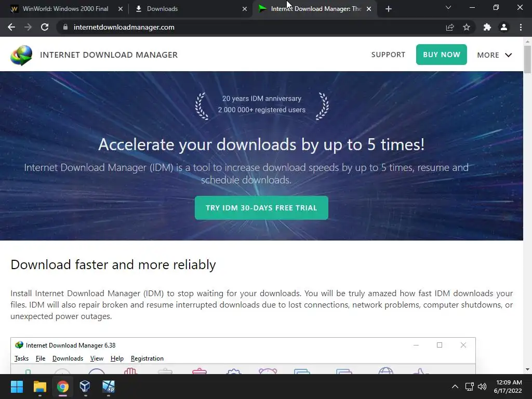Close the Internet Download Manager tab
Image resolution: width=532 pixels, height=399 pixels.
click(369, 9)
